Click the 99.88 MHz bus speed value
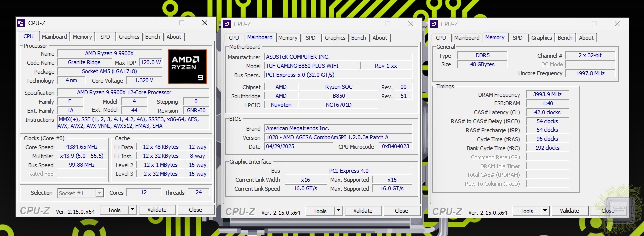 pos(81,165)
